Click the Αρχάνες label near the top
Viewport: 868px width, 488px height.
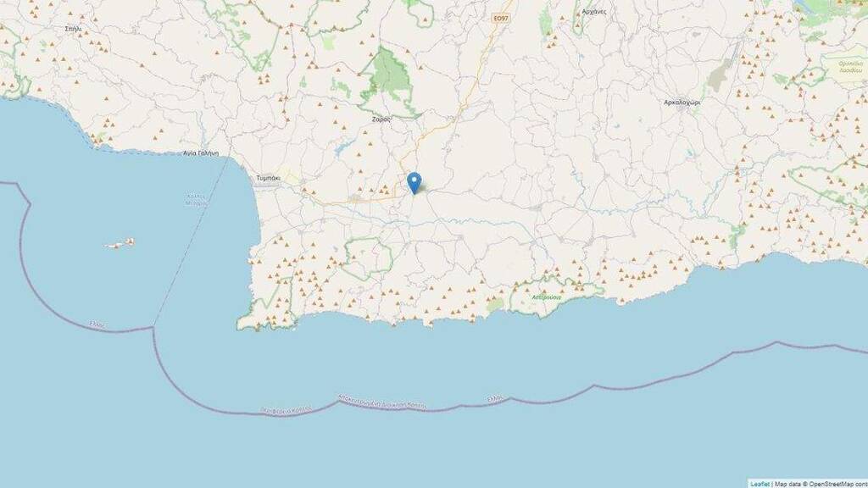click(594, 11)
